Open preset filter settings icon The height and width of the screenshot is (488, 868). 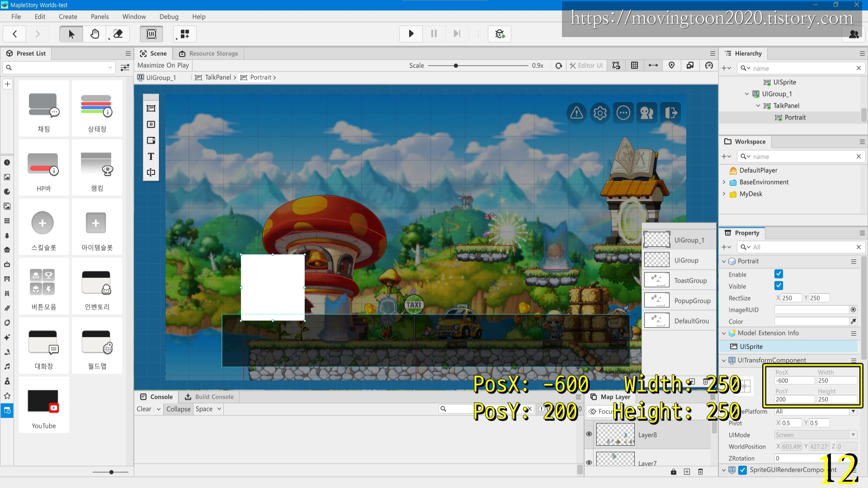point(125,68)
